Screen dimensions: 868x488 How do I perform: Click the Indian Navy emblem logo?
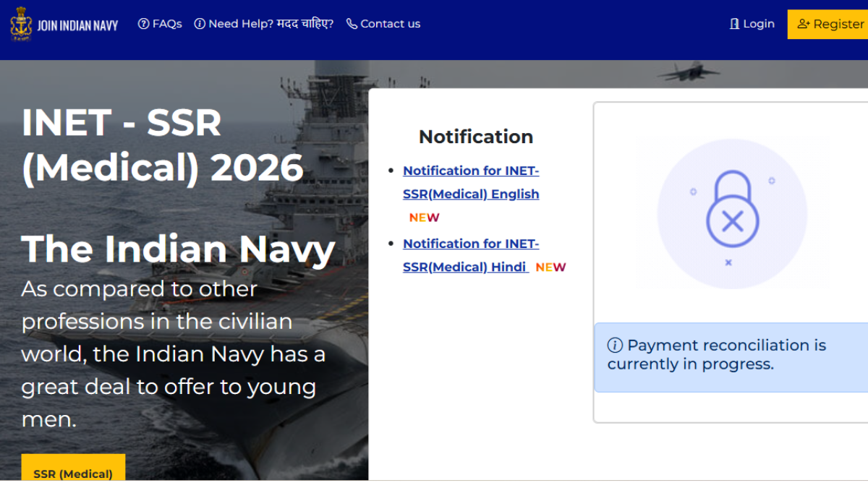coord(21,24)
